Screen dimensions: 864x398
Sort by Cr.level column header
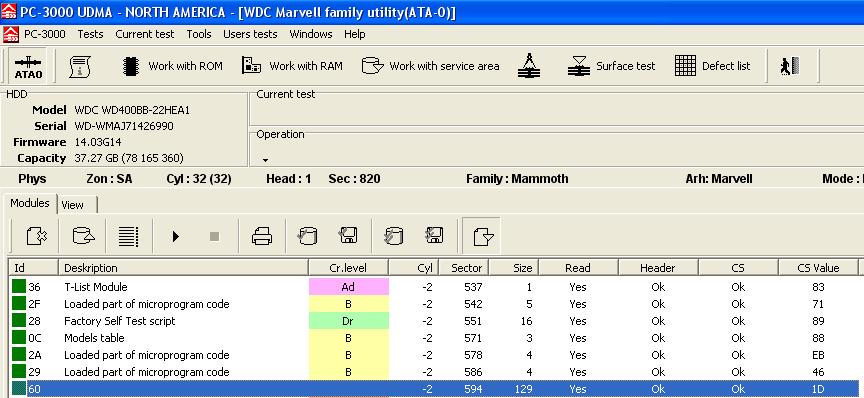pyautogui.click(x=348, y=268)
